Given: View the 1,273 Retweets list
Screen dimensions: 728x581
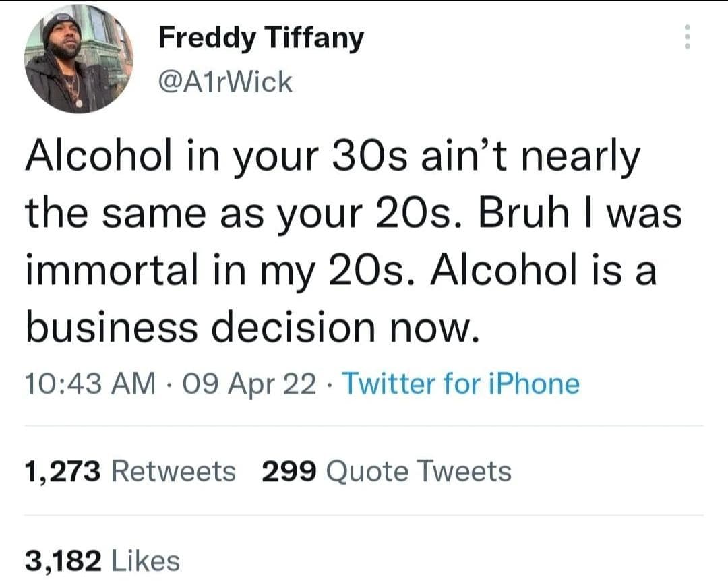Looking at the screenshot, I should point(129,471).
